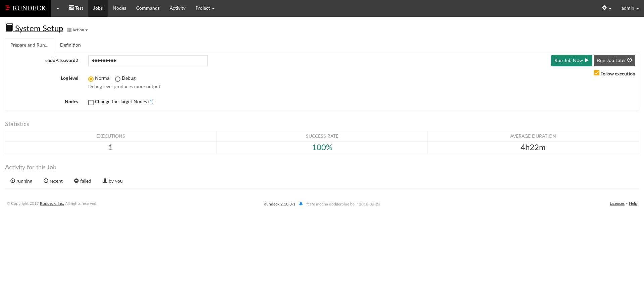This screenshot has width=644, height=301.
Task: Enable Change the Target Nodes checkbox
Action: [91, 103]
